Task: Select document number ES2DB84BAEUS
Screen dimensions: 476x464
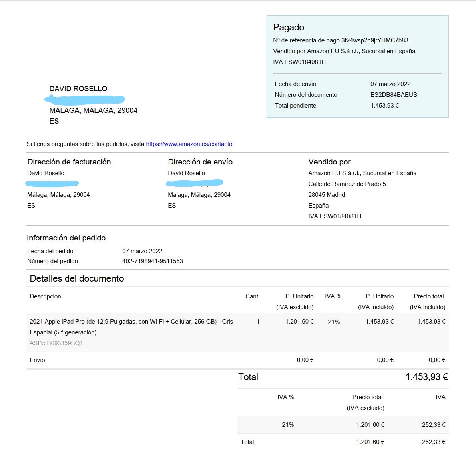Action: (394, 95)
